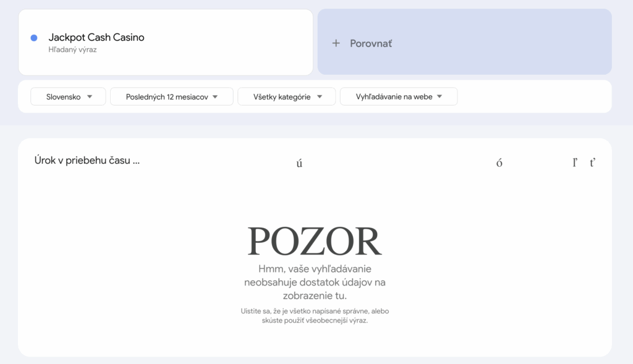Click the ľ glyph icon in chart header
633x364 pixels.
point(575,163)
